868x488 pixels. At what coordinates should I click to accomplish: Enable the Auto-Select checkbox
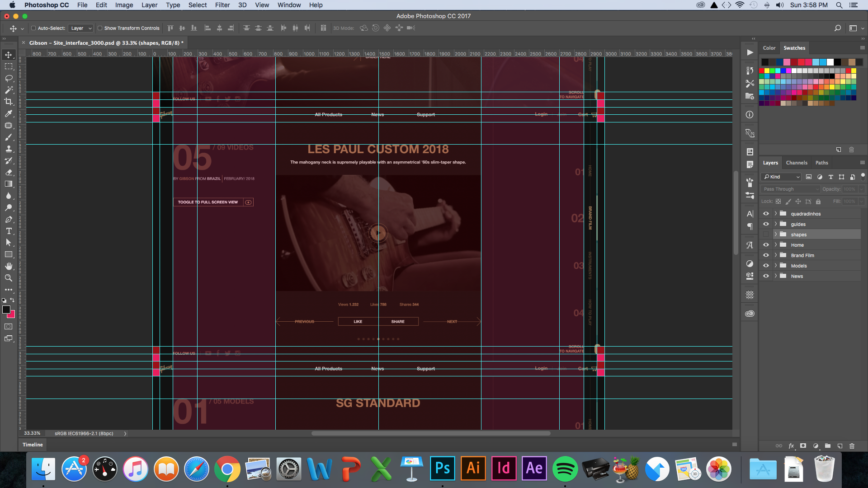click(x=33, y=28)
